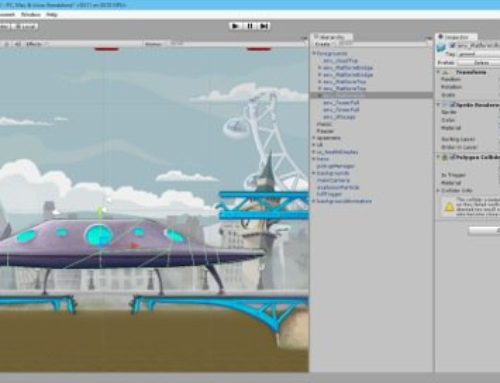
Task: Click the Hierarchy search field
Action: click(x=383, y=44)
